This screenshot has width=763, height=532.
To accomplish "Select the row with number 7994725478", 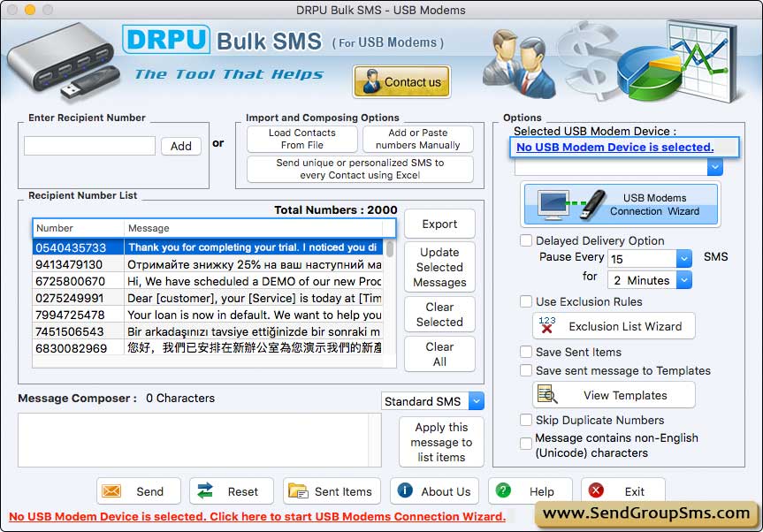I will 209,315.
